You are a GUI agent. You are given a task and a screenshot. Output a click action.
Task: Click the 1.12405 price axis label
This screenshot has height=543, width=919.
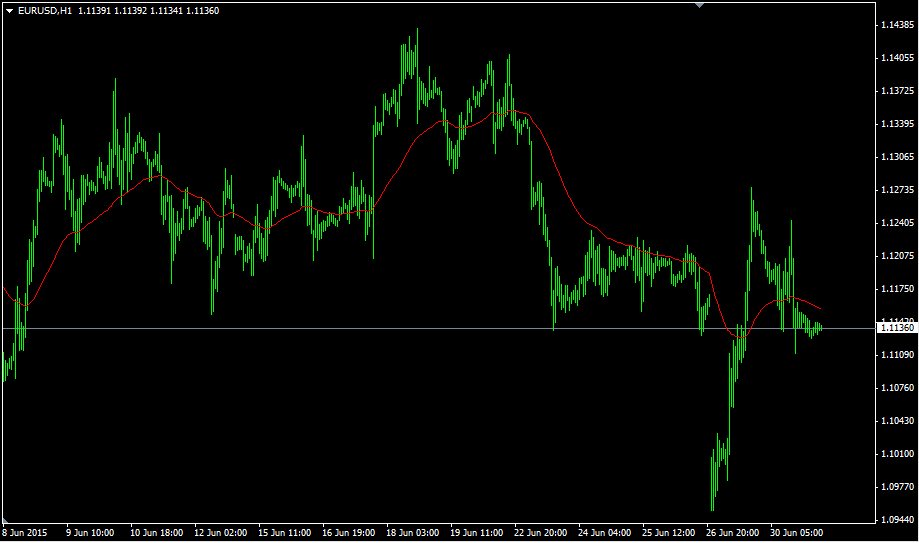click(x=897, y=223)
